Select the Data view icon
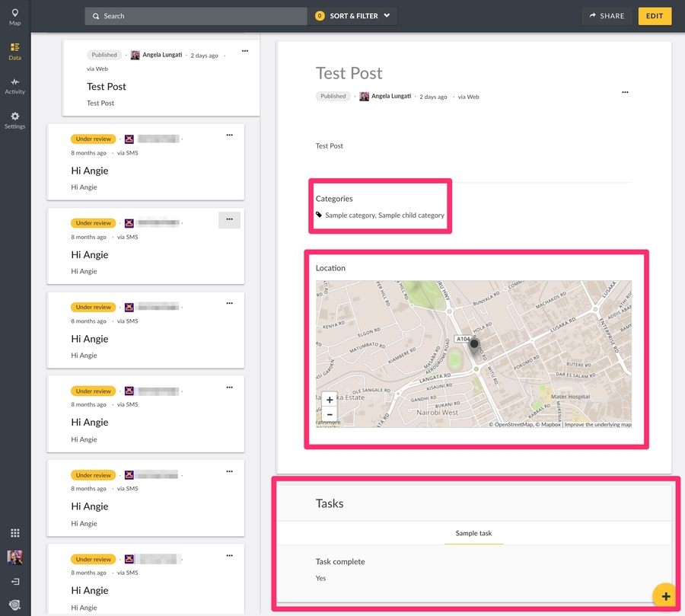The image size is (685, 616). [x=14, y=51]
